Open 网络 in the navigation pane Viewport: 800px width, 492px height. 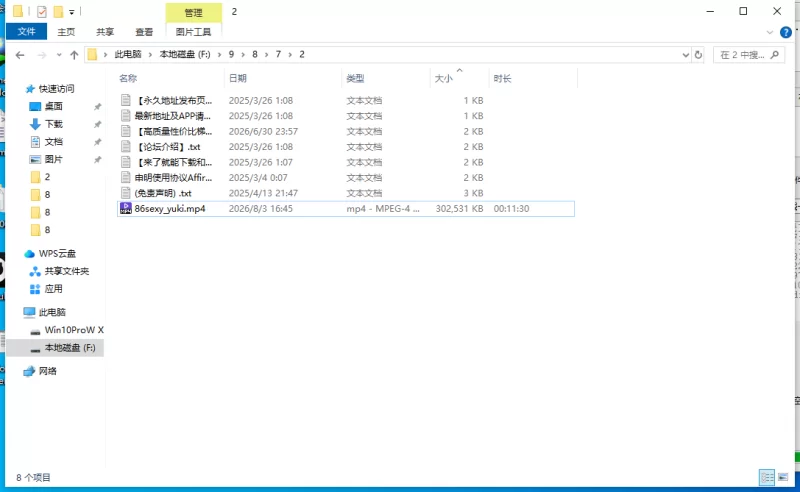[47, 371]
